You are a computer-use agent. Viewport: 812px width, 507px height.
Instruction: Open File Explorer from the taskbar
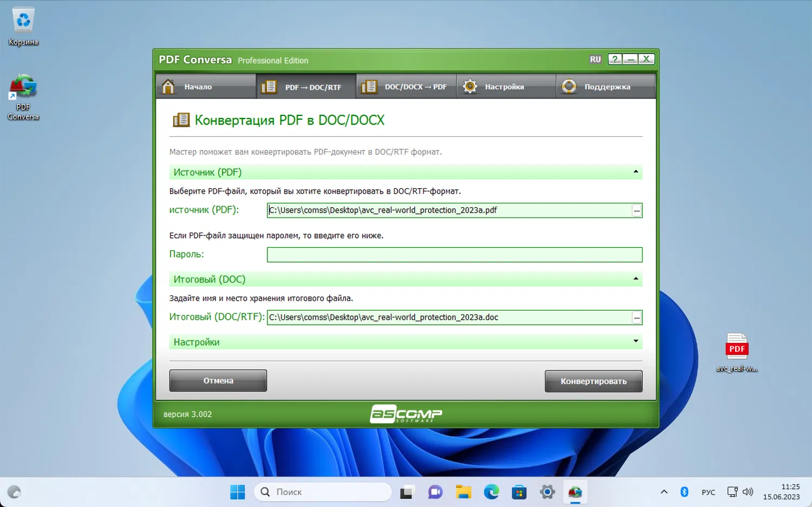(x=463, y=492)
